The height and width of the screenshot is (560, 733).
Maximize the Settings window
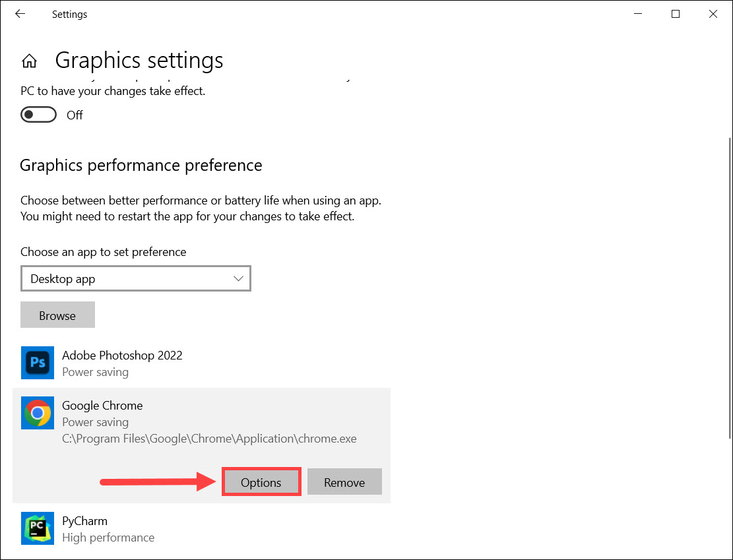(676, 14)
